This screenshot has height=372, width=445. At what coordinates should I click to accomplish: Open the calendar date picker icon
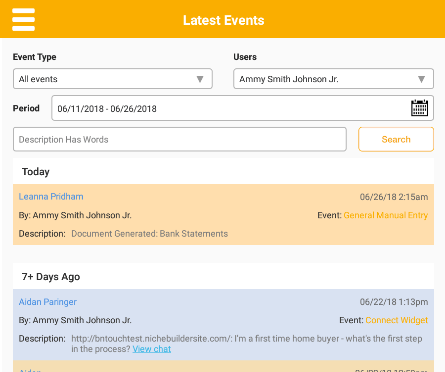419,108
